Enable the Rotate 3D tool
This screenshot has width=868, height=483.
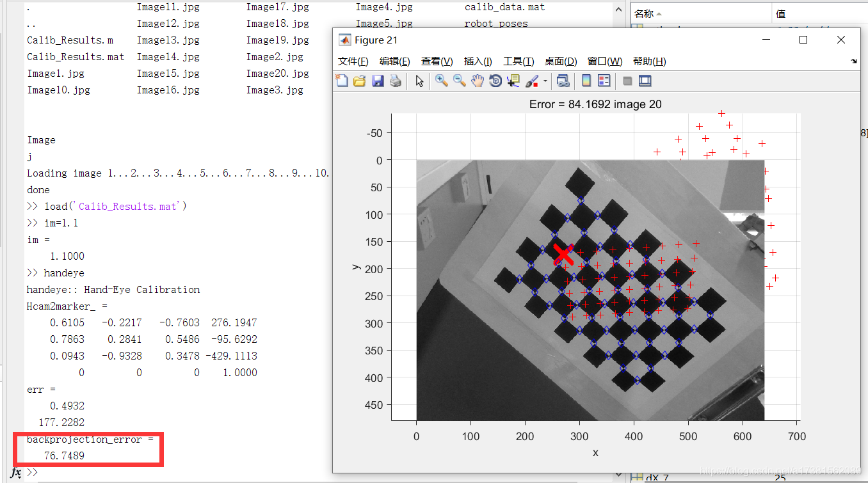[495, 81]
